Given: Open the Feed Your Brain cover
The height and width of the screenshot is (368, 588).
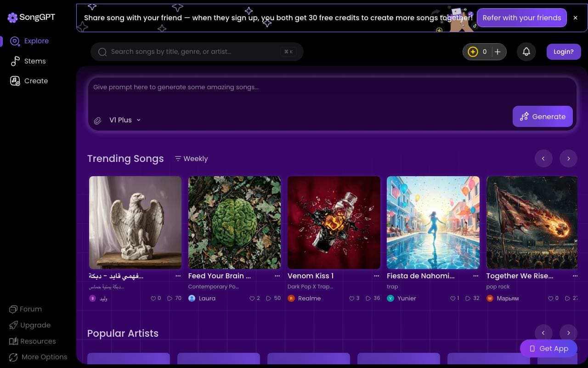Looking at the screenshot, I should pyautogui.click(x=234, y=223).
